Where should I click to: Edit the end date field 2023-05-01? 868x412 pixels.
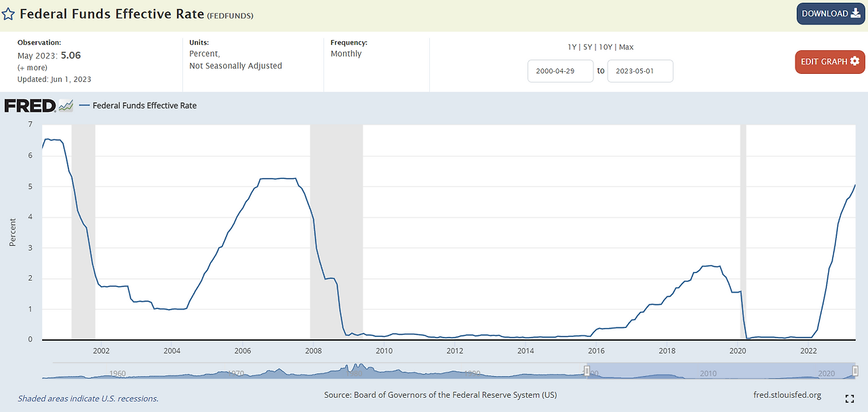pos(640,71)
